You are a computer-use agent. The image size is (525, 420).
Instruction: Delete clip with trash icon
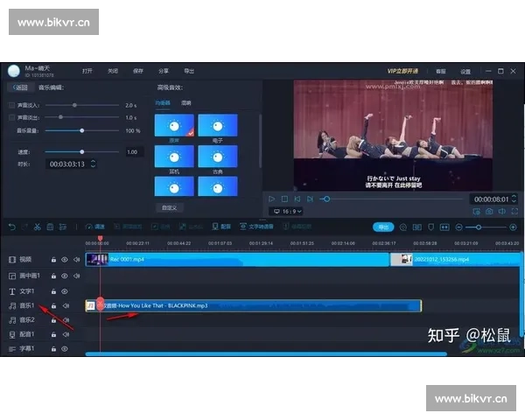click(x=50, y=227)
